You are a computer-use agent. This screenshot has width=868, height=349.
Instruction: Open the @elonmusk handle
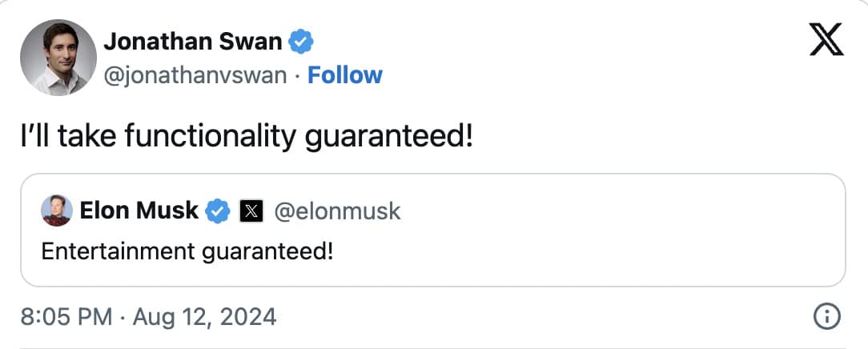(337, 211)
